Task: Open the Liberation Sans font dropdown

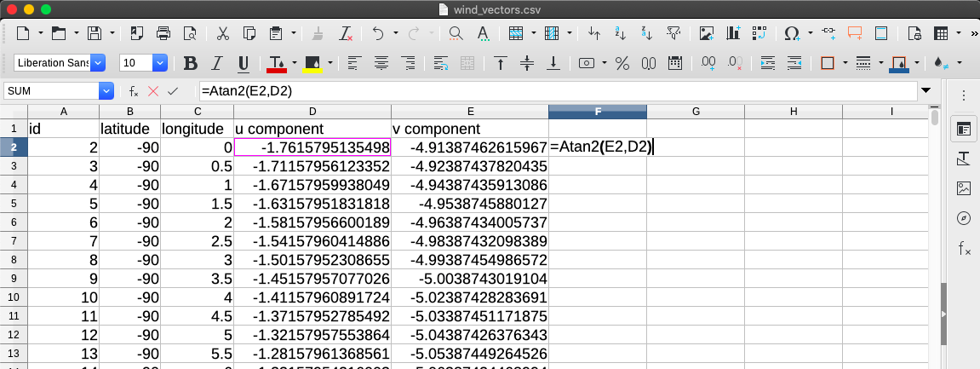Action: [x=98, y=63]
